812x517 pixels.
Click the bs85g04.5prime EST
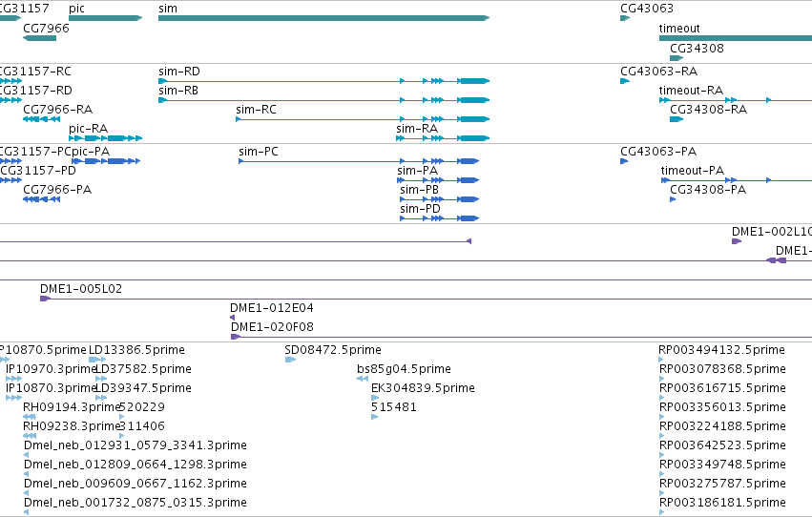363,379
